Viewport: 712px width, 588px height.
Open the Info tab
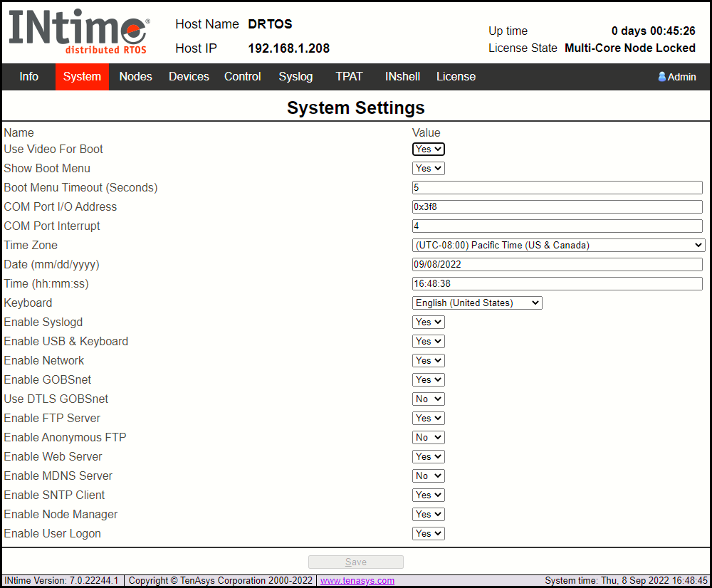coord(29,77)
